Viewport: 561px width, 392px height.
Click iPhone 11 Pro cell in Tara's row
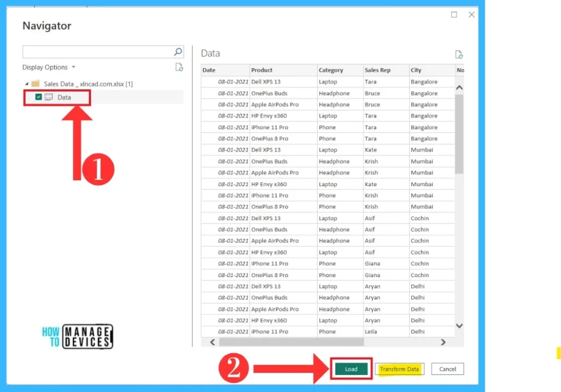tap(283, 128)
